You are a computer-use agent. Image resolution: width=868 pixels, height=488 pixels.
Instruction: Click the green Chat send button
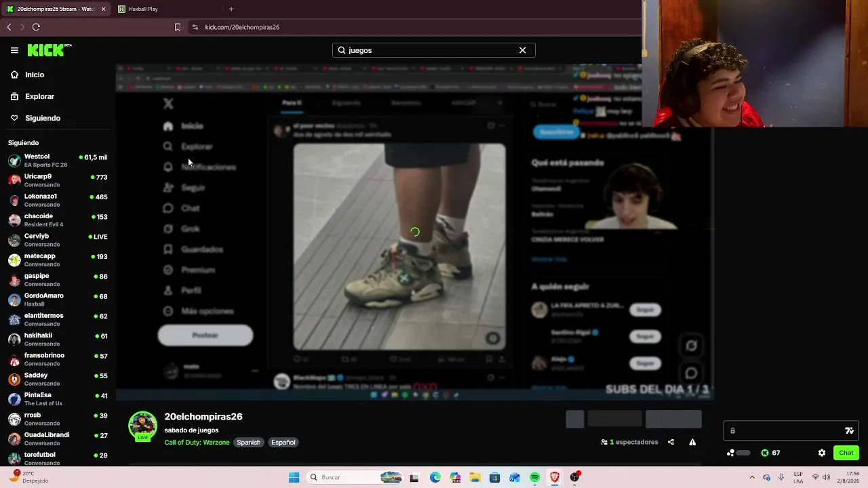tap(846, 453)
